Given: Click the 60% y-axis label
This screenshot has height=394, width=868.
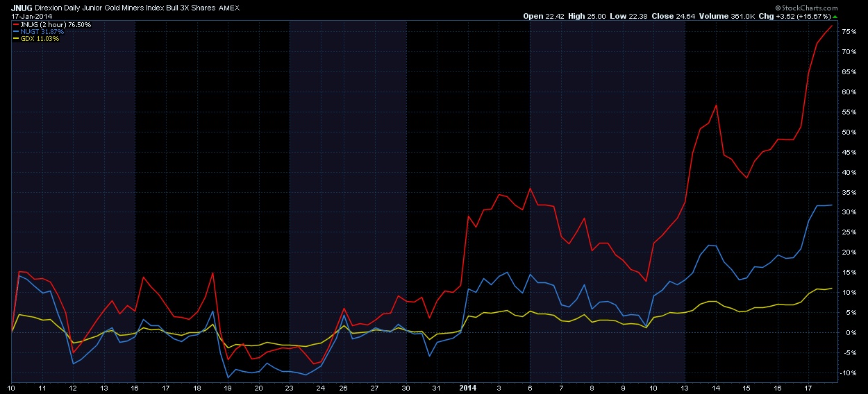Looking at the screenshot, I should point(849,92).
